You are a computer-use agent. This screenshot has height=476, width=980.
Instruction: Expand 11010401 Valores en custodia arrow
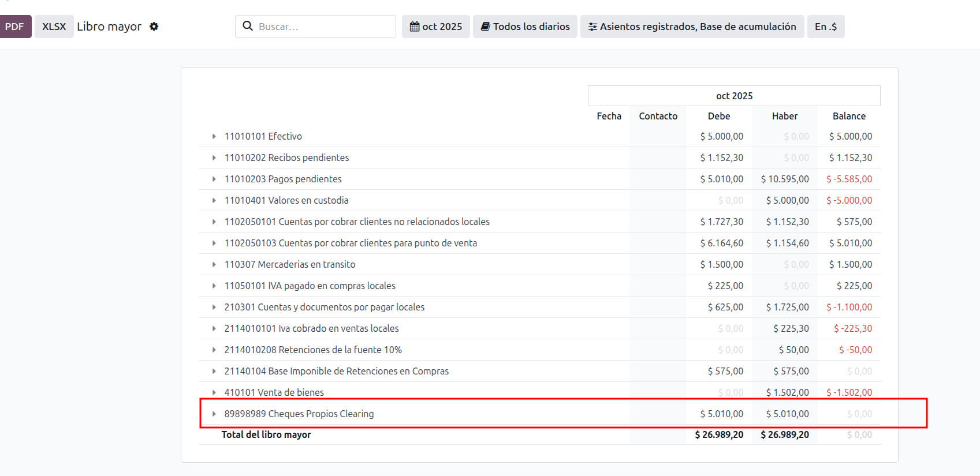(214, 201)
